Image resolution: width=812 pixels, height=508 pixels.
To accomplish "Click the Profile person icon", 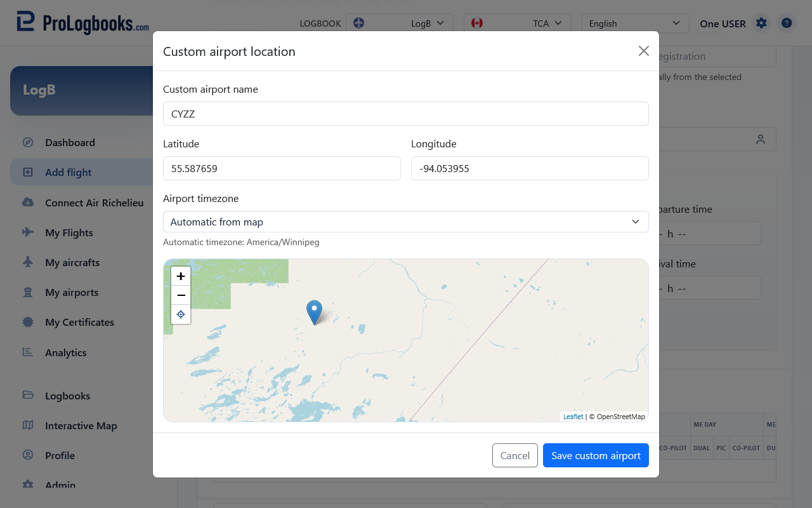I will (28, 455).
